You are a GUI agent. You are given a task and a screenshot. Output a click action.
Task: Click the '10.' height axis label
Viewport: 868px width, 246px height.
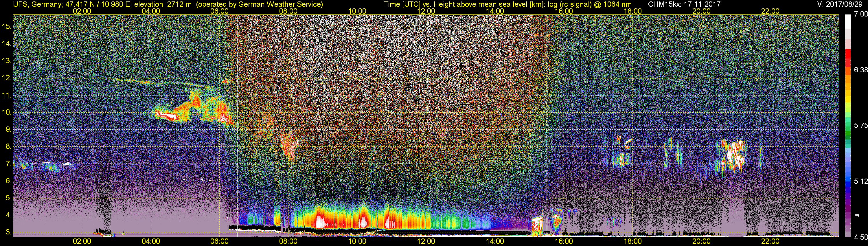(6, 113)
